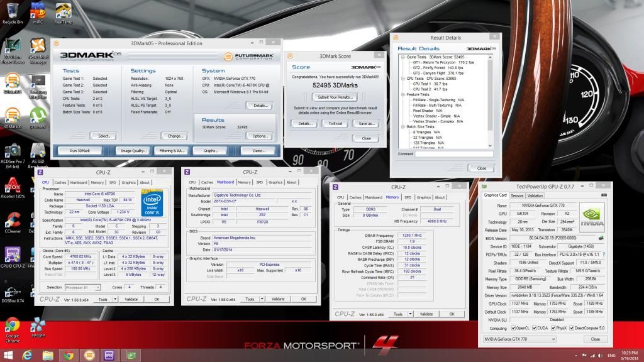Switch to Validation tab in GPU-Z
The image size is (644, 362).
pyautogui.click(x=535, y=196)
